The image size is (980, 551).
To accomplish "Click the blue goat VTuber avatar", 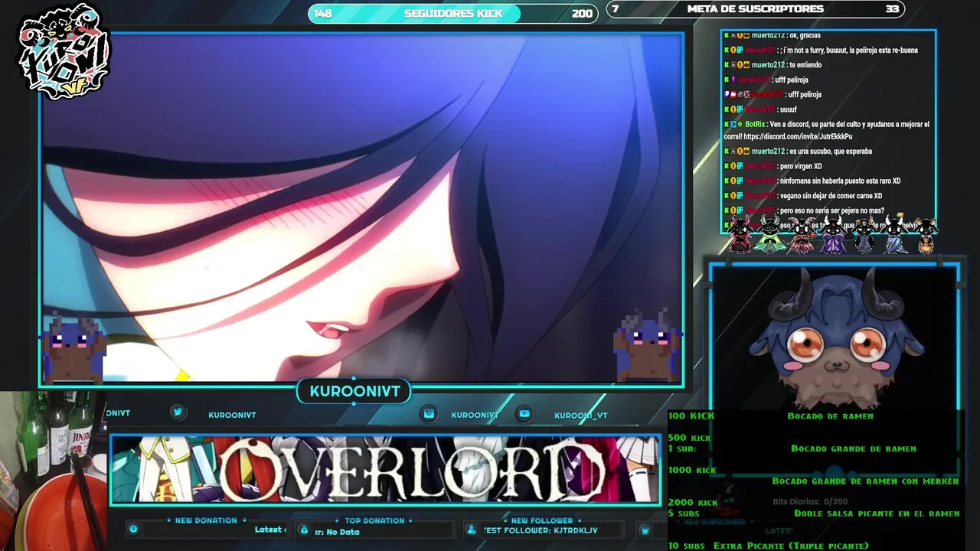I will click(835, 339).
